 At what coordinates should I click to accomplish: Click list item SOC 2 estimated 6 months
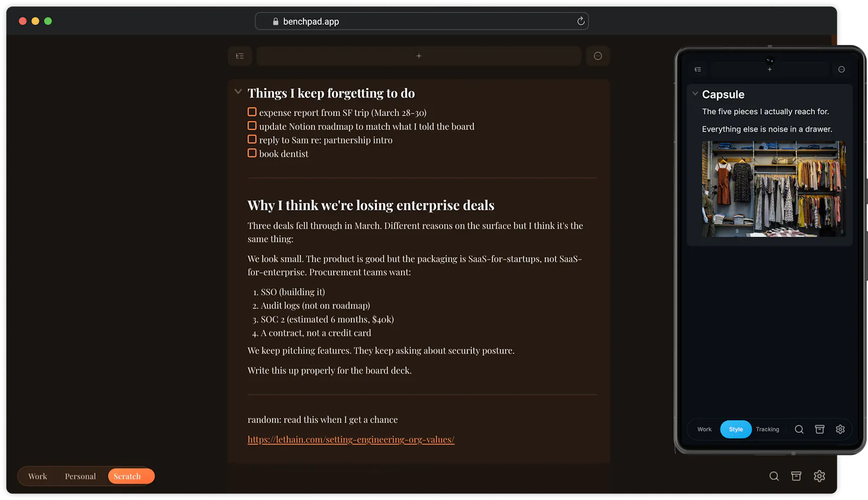pos(327,319)
